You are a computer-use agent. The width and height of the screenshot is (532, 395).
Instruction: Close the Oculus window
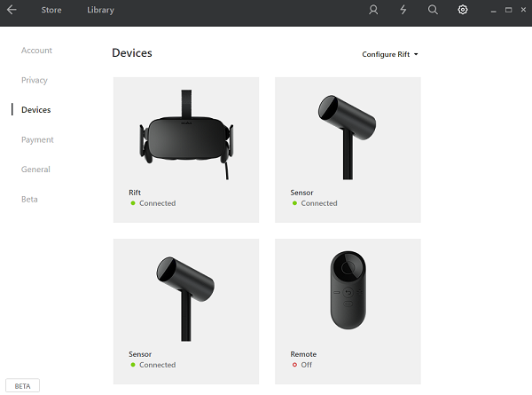pyautogui.click(x=523, y=10)
